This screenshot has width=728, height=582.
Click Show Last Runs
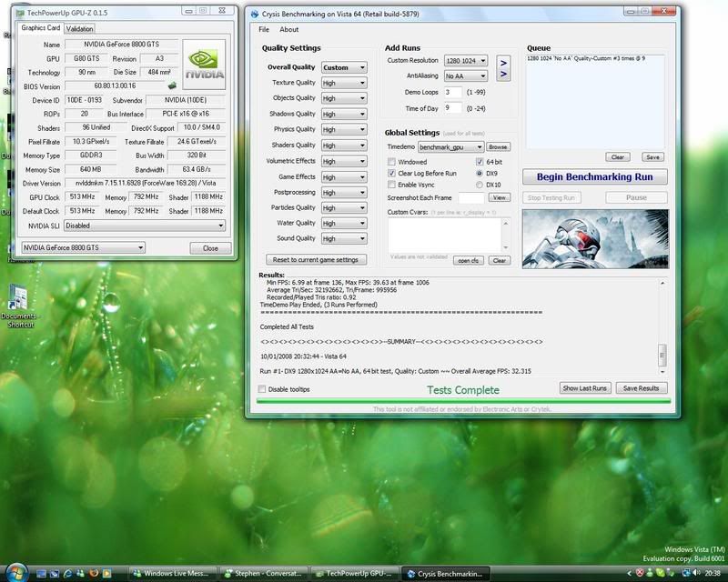pyautogui.click(x=584, y=388)
